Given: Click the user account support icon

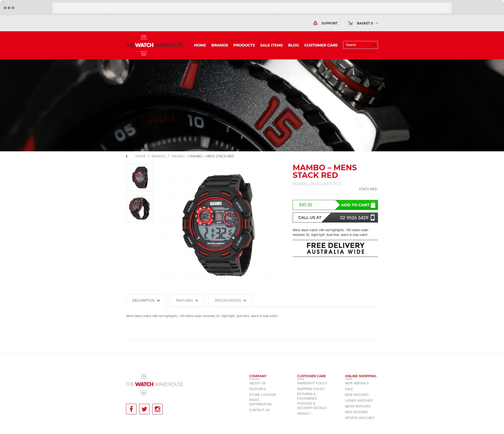Looking at the screenshot, I should point(316,23).
